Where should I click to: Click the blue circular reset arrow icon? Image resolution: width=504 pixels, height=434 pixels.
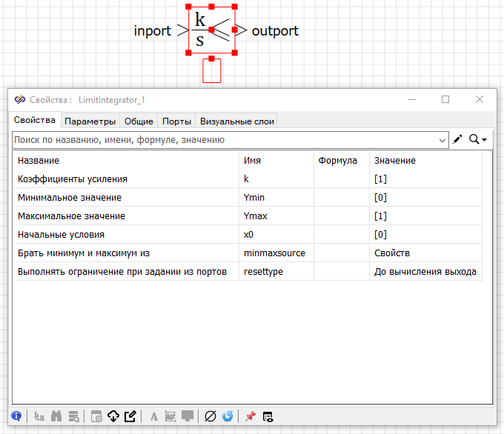pyautogui.click(x=228, y=416)
